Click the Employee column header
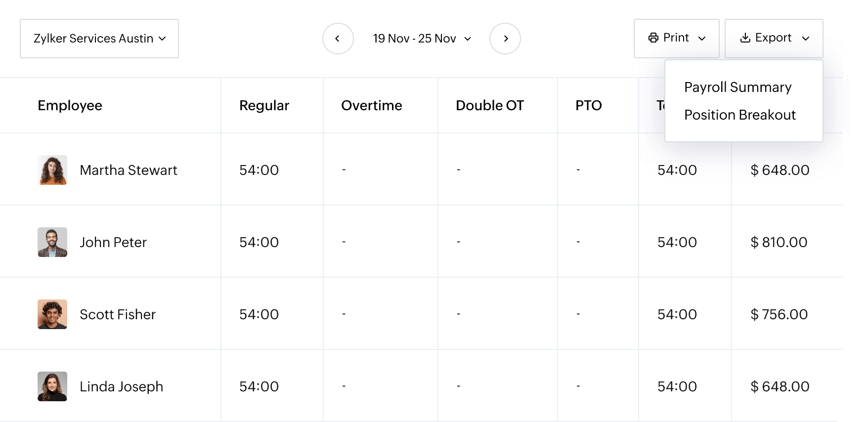The height and width of the screenshot is (422, 868). [70, 105]
